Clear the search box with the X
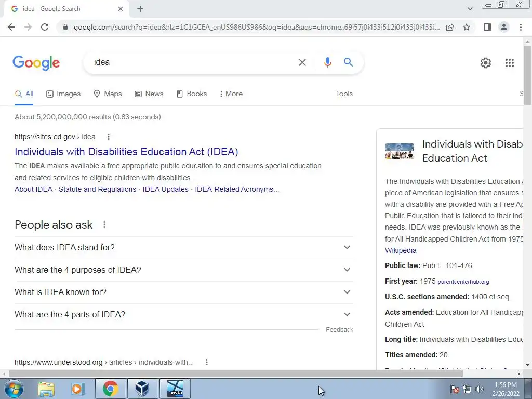Screen dimensions: 532x399 [x=302, y=62]
